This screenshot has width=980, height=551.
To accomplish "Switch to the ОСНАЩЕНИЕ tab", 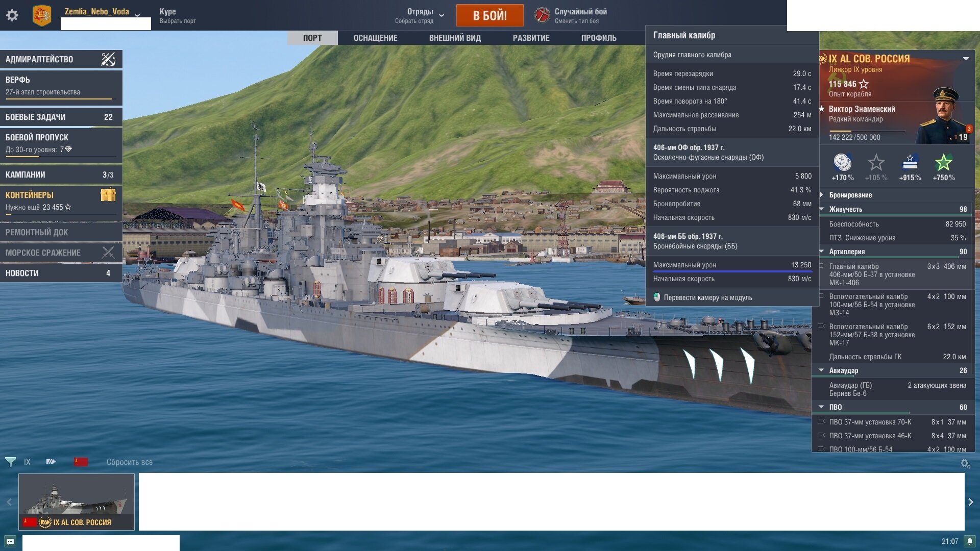I will point(376,38).
